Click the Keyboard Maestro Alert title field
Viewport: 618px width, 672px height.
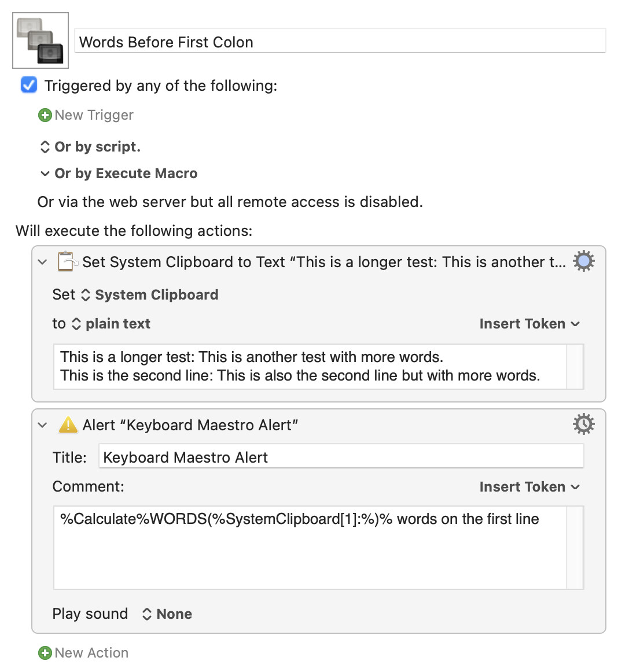click(341, 457)
